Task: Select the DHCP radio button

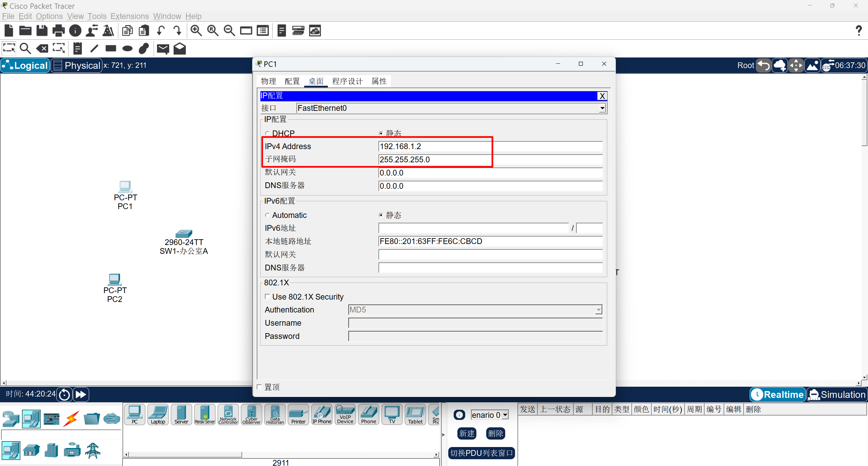Action: [x=267, y=134]
